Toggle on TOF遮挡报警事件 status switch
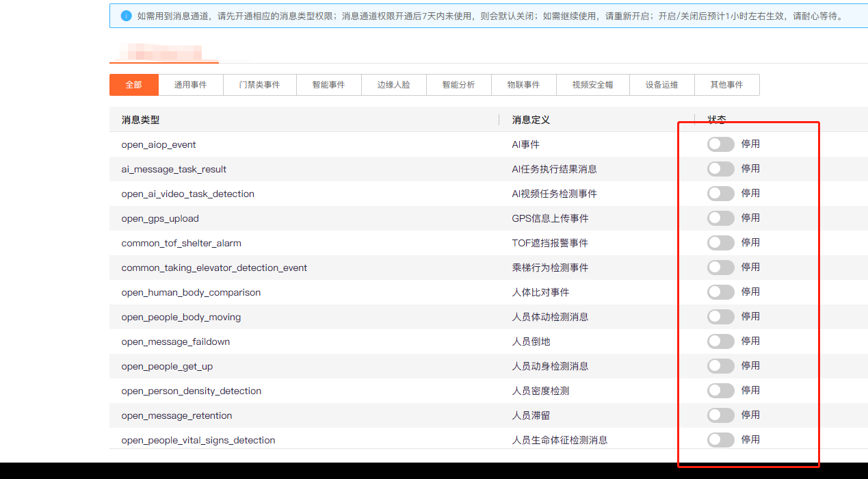 pos(720,243)
